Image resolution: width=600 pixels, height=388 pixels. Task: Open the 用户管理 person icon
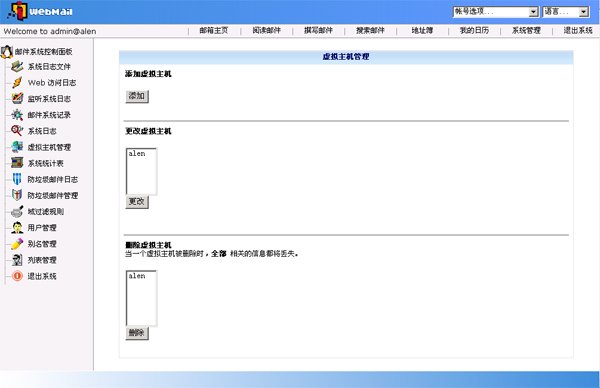click(17, 228)
